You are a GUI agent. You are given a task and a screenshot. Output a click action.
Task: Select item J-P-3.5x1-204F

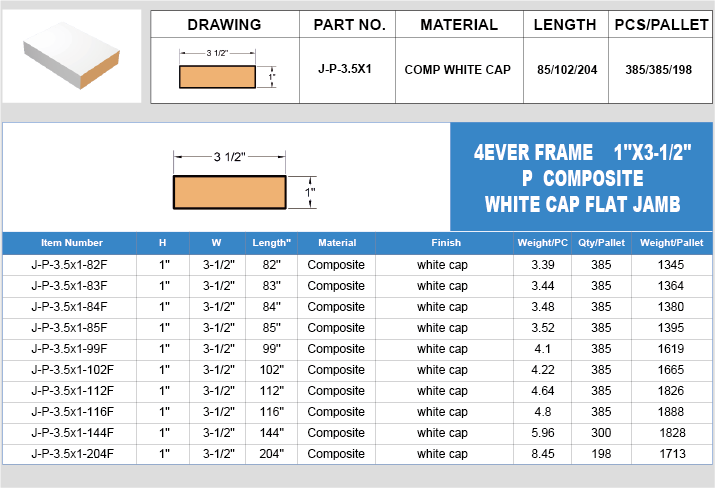pos(73,454)
